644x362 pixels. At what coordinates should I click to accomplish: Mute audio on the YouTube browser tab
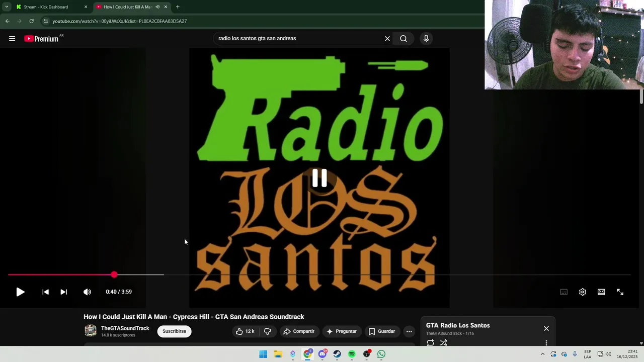pos(157,7)
